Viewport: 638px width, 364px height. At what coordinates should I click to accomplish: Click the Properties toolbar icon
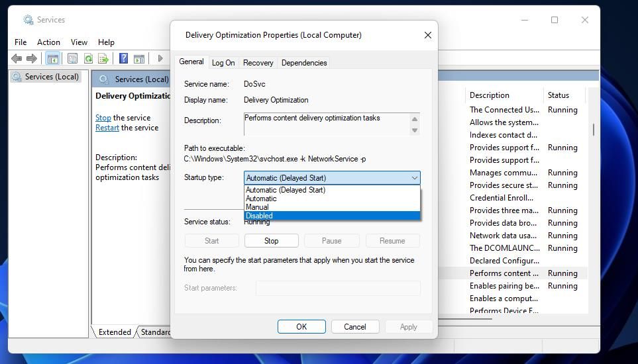[72, 59]
